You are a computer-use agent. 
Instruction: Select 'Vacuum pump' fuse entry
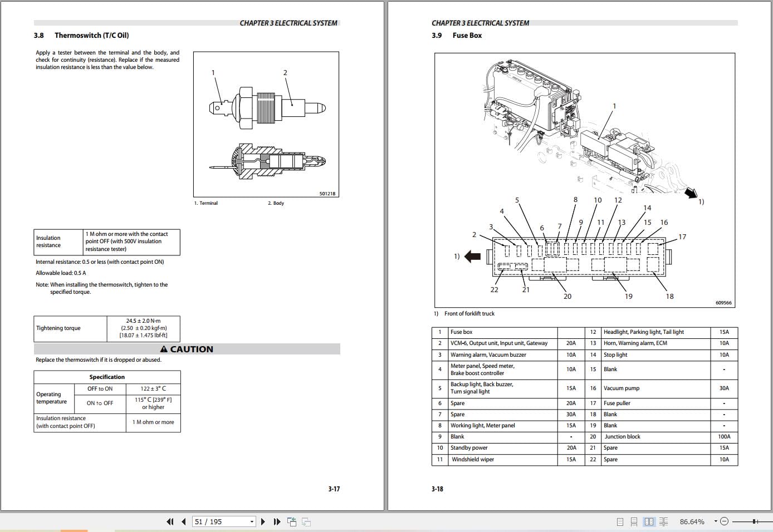coord(622,388)
